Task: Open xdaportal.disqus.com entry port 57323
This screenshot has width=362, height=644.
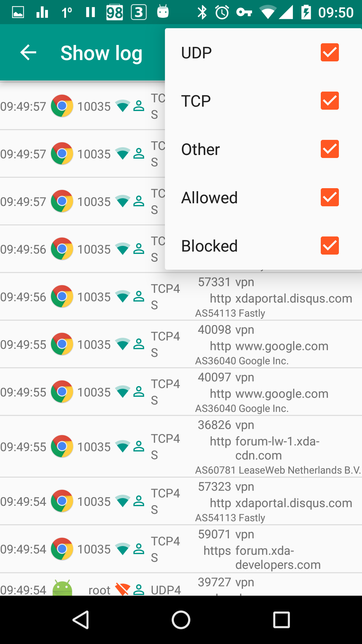Action: [181, 501]
